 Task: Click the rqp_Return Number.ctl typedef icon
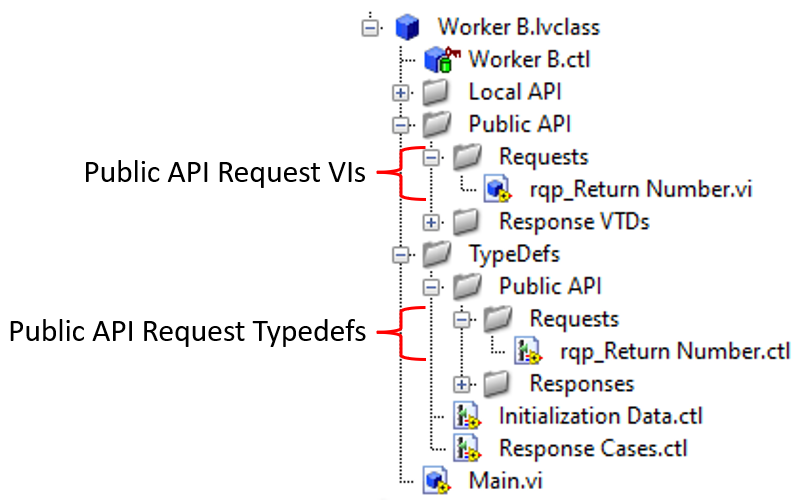click(527, 351)
